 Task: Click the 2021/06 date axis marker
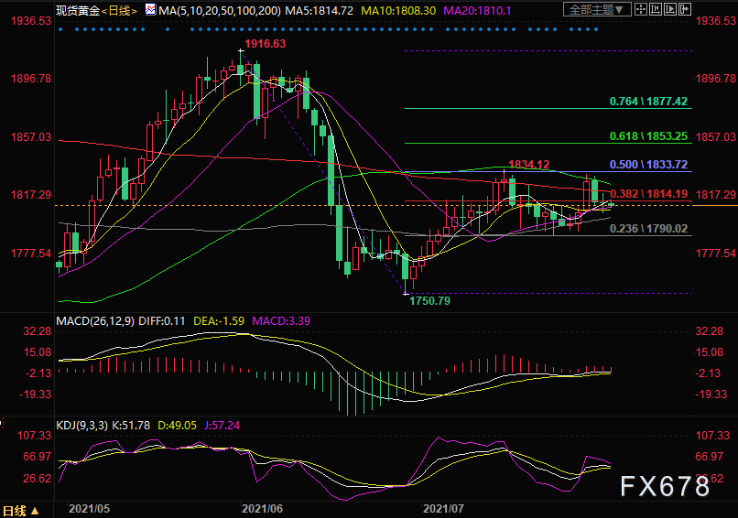262,509
